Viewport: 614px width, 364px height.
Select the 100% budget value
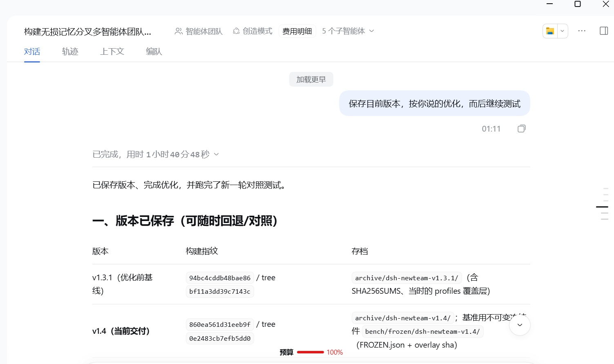pyautogui.click(x=335, y=352)
